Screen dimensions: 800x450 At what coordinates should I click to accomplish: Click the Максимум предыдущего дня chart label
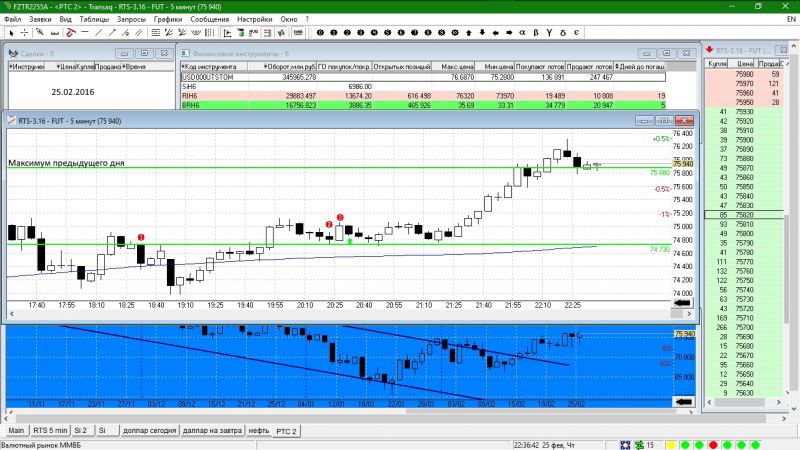tap(66, 163)
